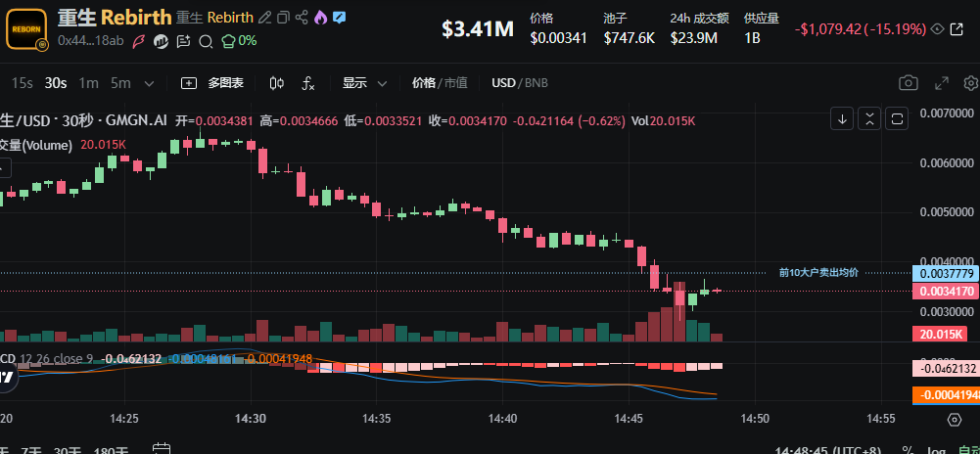Open the fx indicators icon
The image size is (980, 454).
(308, 83)
